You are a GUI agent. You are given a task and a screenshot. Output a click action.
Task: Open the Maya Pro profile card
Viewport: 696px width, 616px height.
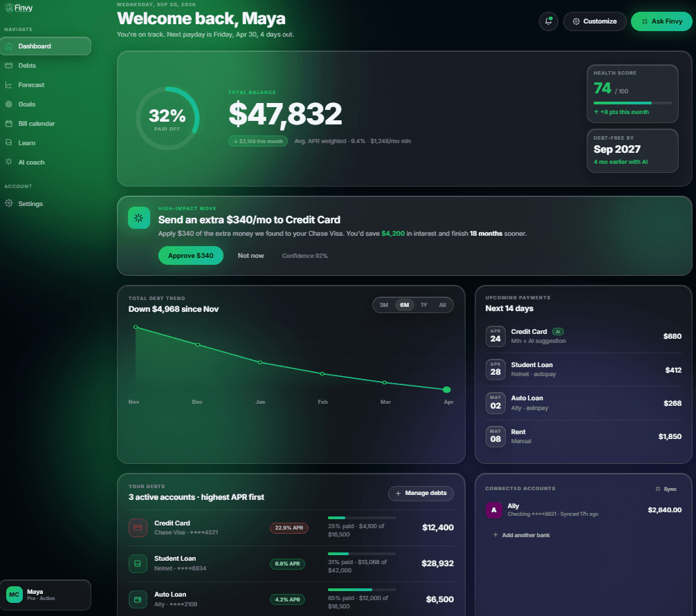(x=45, y=595)
